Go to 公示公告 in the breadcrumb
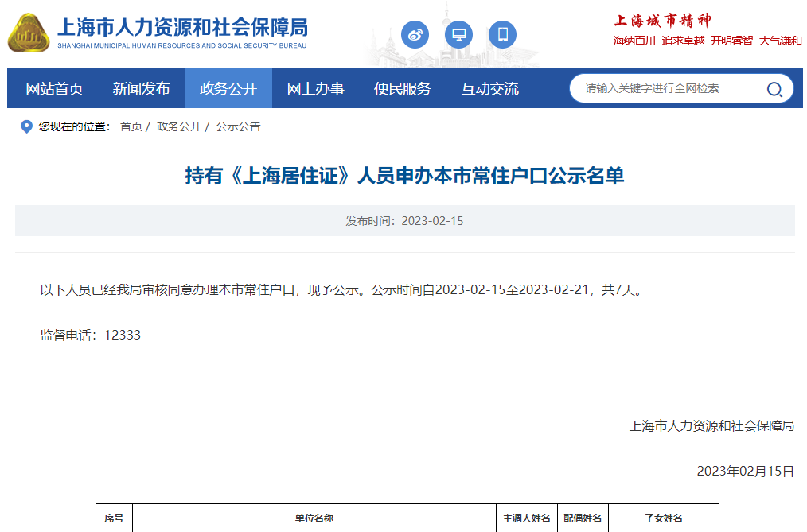This screenshot has height=532, width=807. [238, 126]
